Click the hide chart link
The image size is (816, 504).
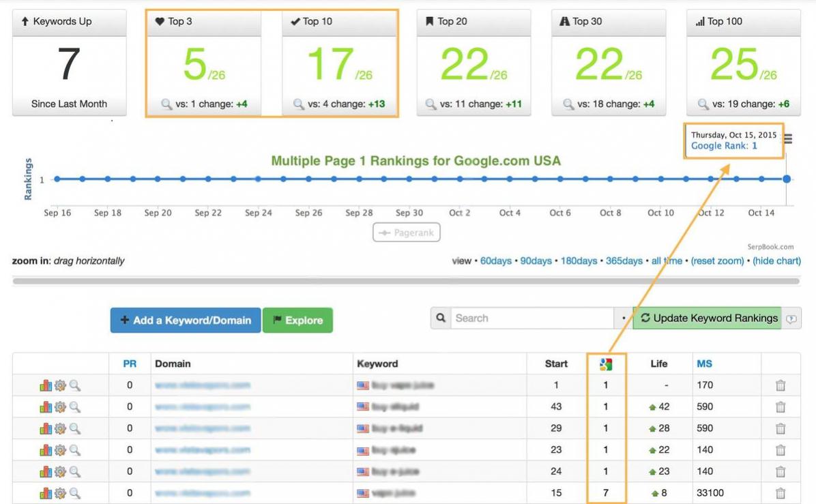(776, 261)
